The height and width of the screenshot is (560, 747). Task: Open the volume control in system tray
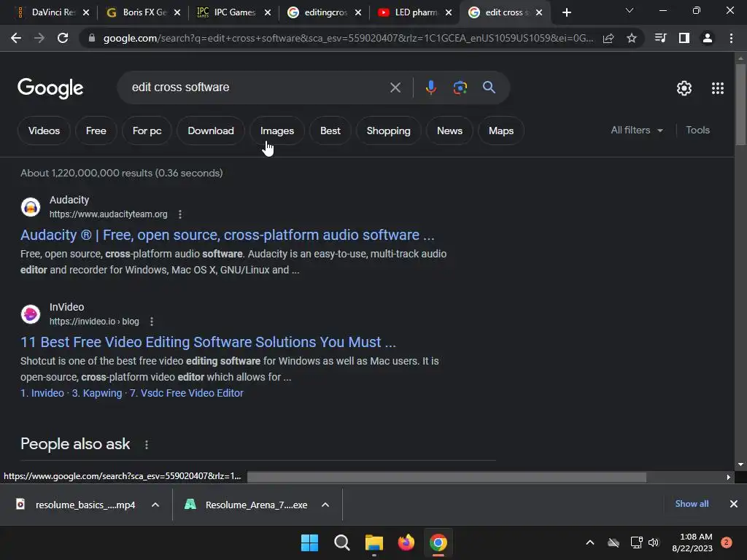point(654,542)
